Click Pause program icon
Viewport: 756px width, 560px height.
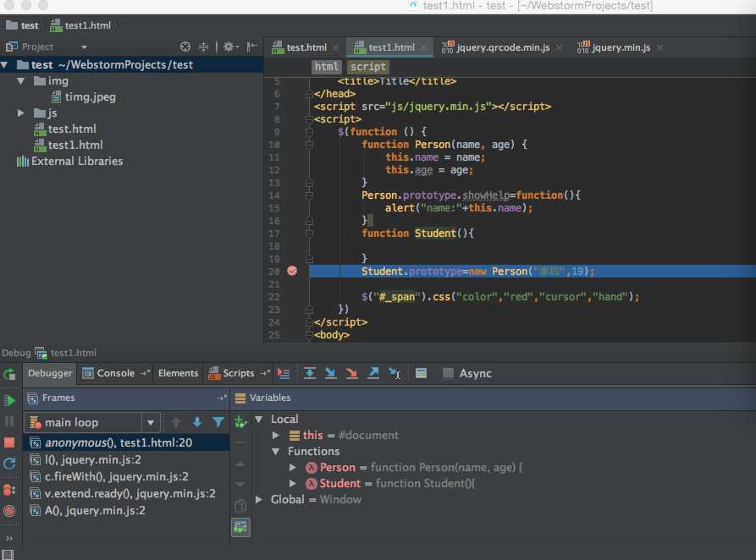click(x=9, y=421)
